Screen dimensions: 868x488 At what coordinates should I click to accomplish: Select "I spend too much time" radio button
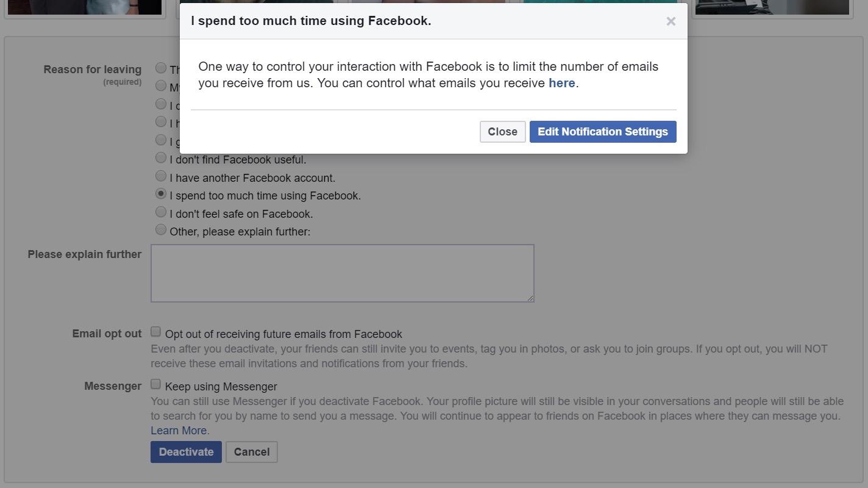pyautogui.click(x=161, y=194)
